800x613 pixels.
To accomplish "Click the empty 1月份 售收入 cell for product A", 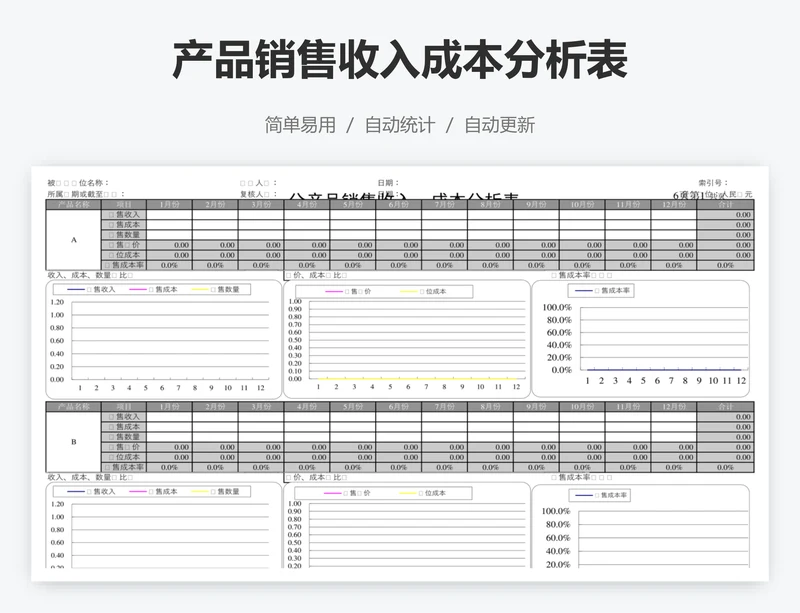I will click(x=169, y=214).
